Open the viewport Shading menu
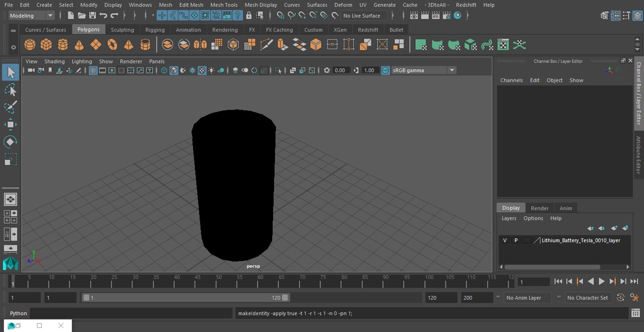Screen dimensions: 644x332 click(54, 61)
